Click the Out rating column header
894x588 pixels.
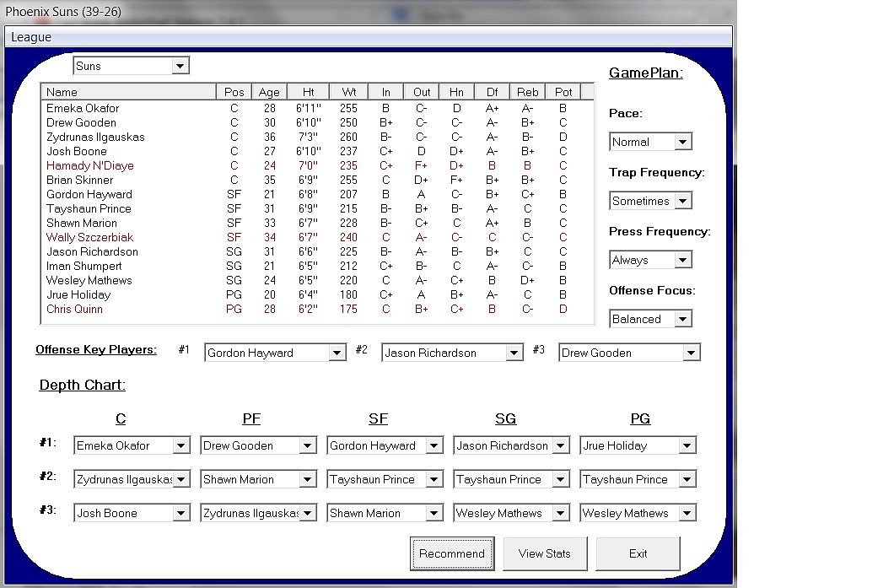click(x=422, y=92)
